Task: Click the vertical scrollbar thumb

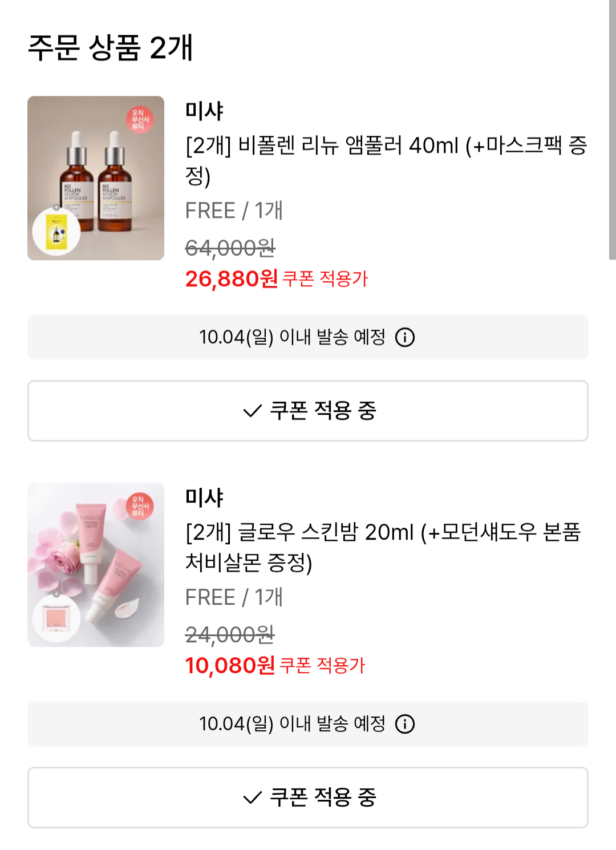Action: pyautogui.click(x=612, y=130)
